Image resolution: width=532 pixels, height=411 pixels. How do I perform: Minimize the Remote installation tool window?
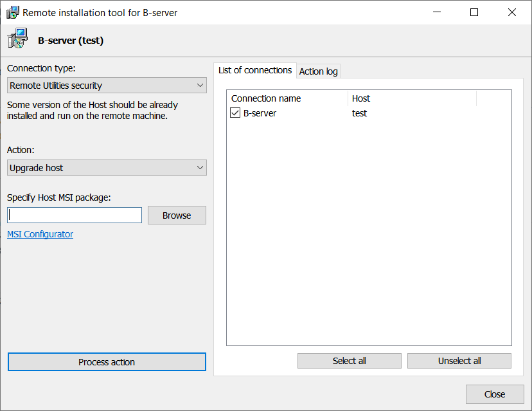437,12
